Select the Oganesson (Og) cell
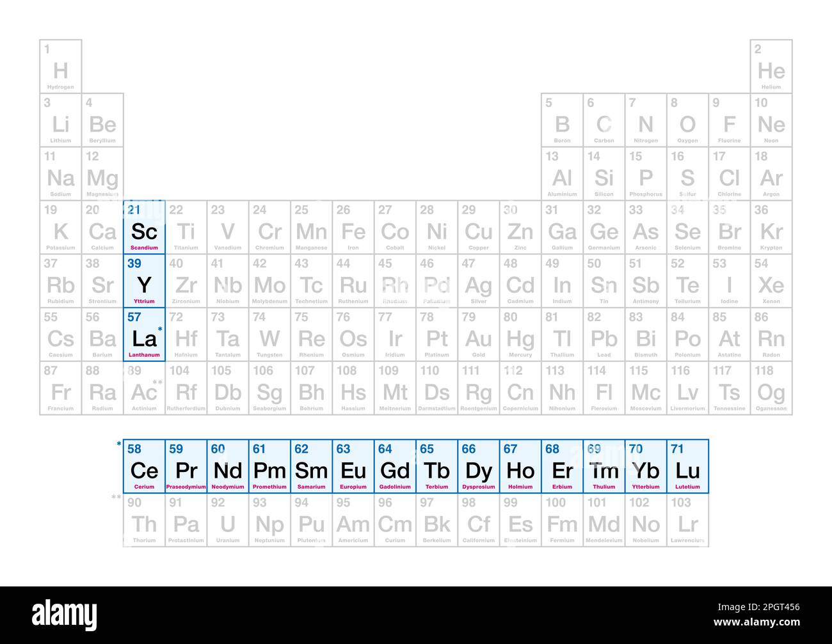 [771, 388]
